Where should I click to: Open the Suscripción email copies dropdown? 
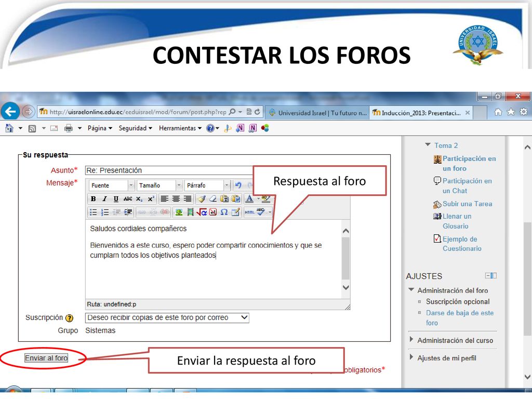click(x=167, y=317)
